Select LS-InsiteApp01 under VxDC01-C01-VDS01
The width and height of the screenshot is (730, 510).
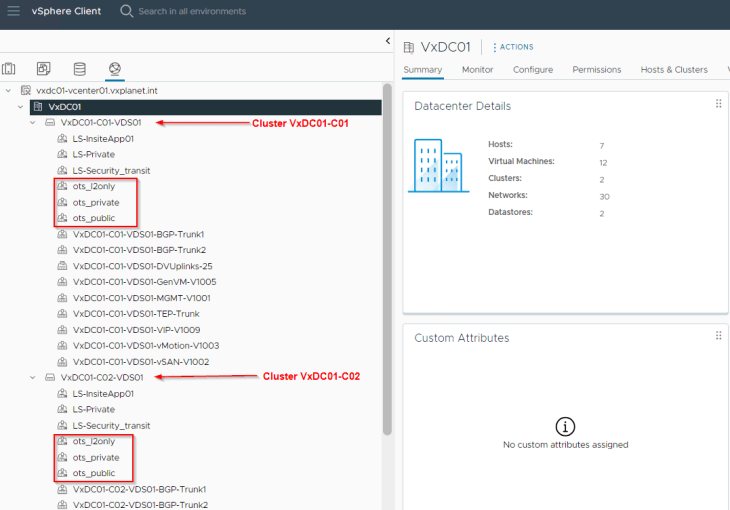pyautogui.click(x=103, y=139)
